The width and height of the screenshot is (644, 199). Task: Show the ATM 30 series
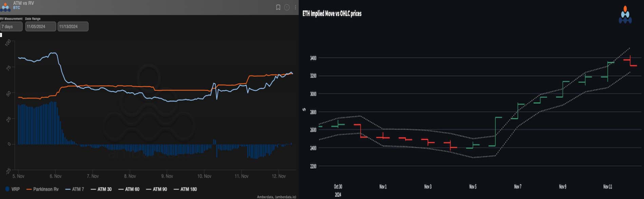[x=101, y=189]
